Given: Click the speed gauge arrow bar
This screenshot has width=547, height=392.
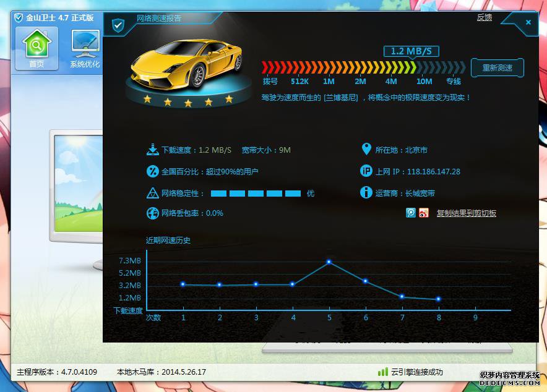Looking at the screenshot, I should [363, 67].
